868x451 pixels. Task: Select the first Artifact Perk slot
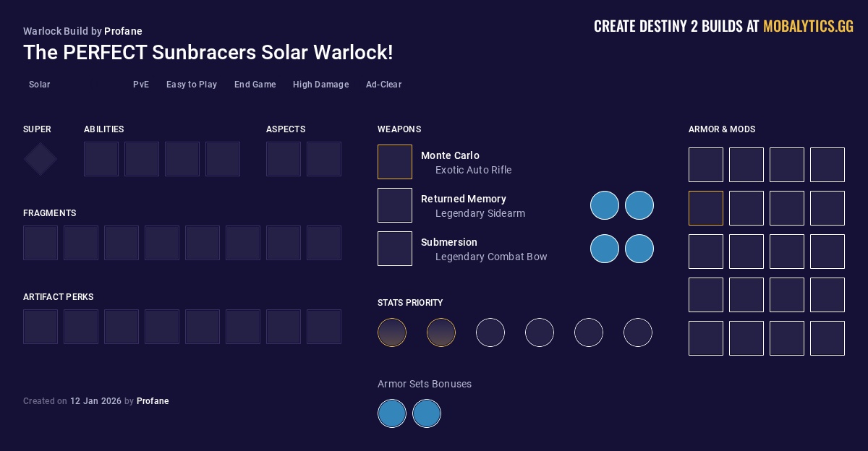point(41,327)
